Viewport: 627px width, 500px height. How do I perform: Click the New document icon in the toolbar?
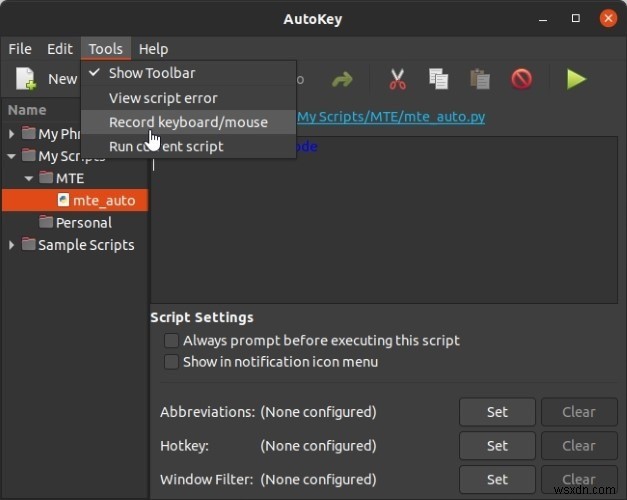[x=26, y=79]
